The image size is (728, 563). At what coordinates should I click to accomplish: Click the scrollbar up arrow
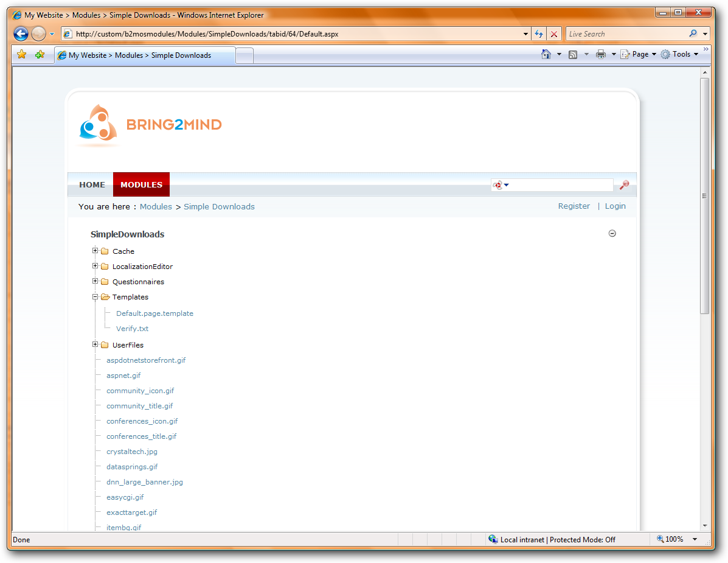tap(705, 72)
